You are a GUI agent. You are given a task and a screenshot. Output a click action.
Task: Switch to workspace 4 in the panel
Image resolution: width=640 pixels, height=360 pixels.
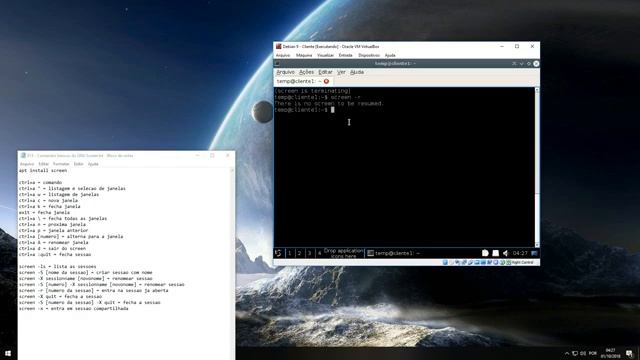[x=319, y=253]
